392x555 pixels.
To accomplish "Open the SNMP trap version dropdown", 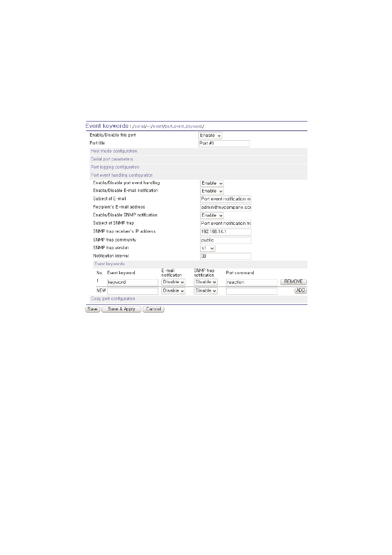I will (x=208, y=248).
